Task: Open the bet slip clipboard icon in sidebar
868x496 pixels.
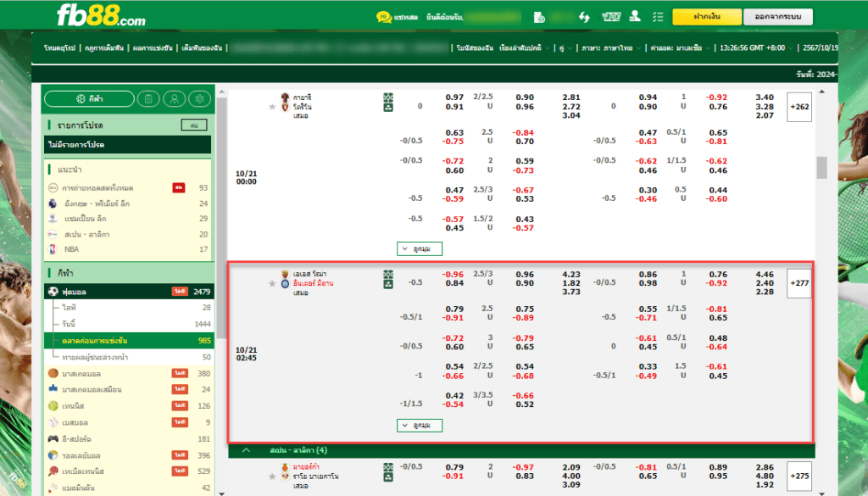Action: (x=148, y=99)
